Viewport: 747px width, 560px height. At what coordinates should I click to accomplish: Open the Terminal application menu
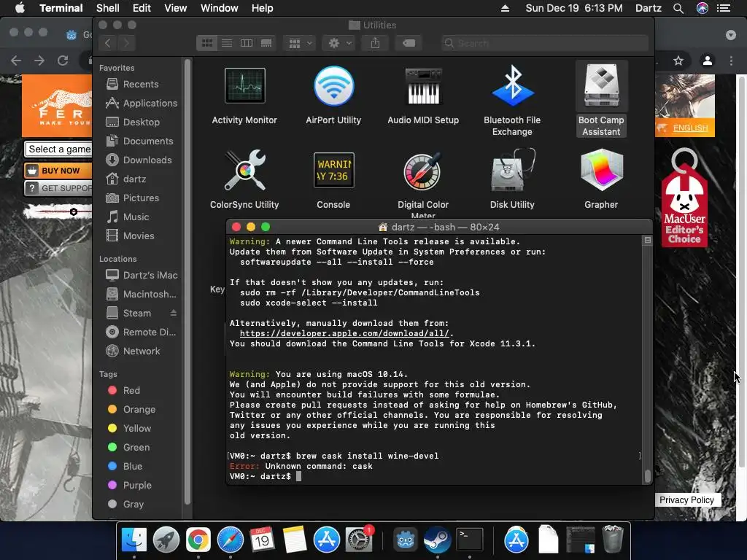coord(61,8)
